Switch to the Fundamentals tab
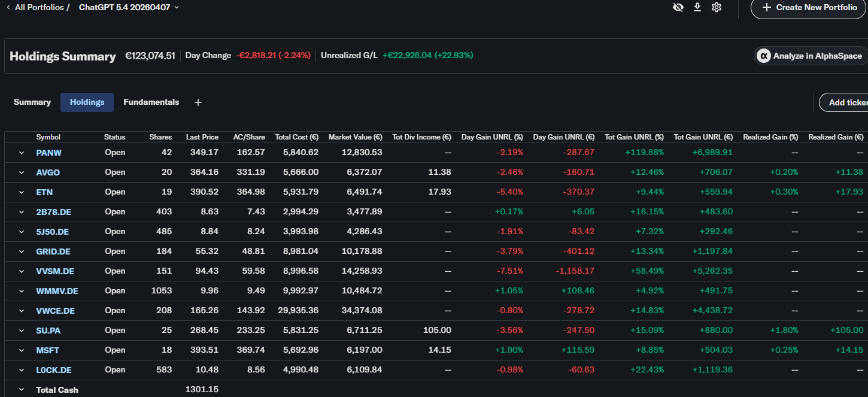The height and width of the screenshot is (397, 868). point(151,102)
